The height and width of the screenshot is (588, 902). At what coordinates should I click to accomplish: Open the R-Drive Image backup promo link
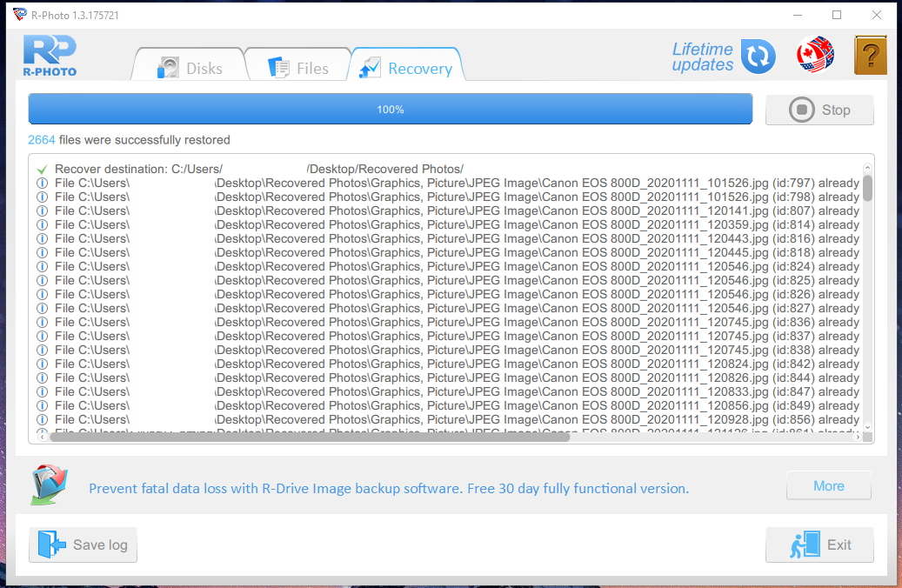(x=389, y=489)
